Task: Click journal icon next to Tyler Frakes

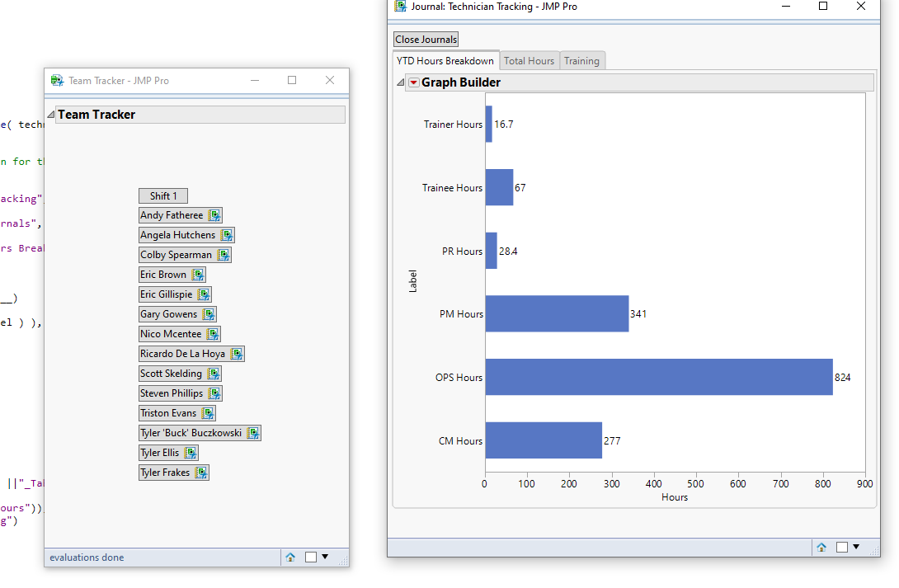Action: (x=200, y=473)
